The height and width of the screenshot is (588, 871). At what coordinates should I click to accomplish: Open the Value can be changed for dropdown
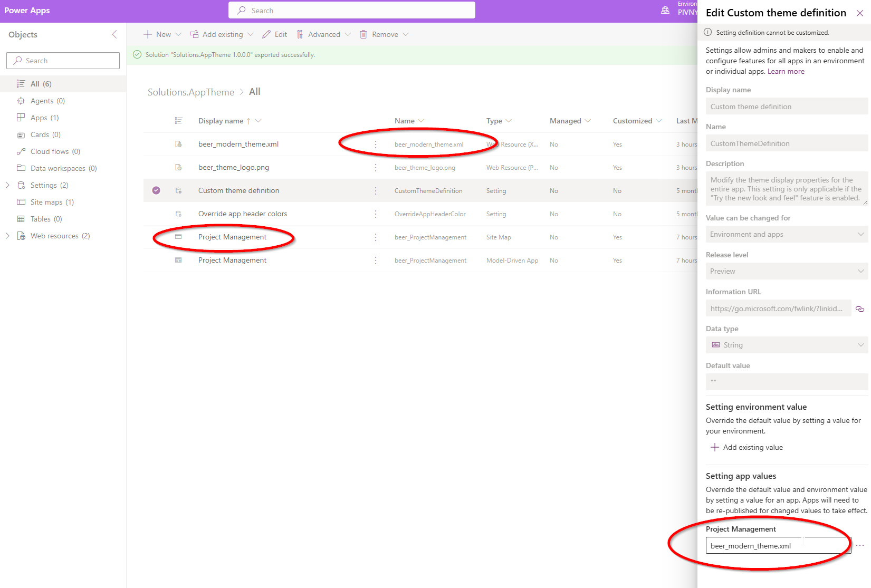click(x=787, y=234)
